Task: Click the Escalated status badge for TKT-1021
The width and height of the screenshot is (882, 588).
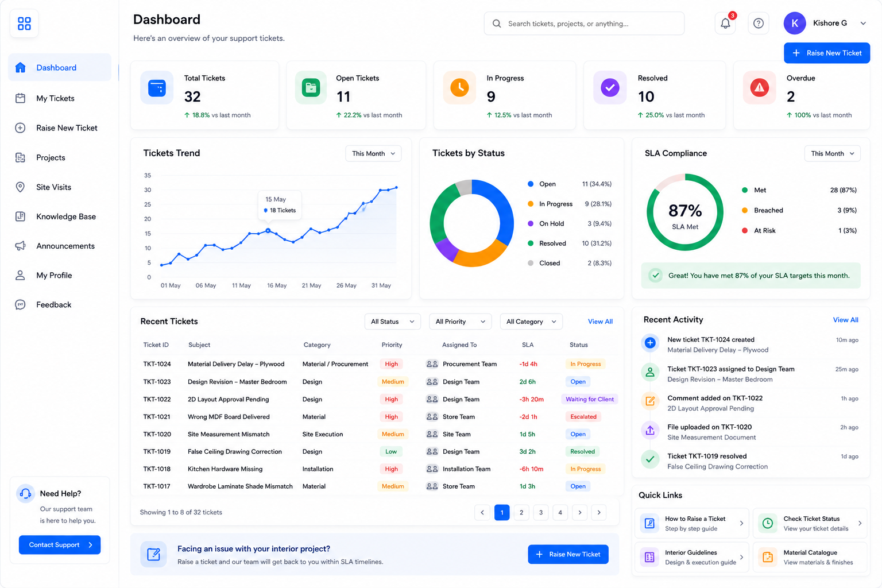Action: pos(583,417)
